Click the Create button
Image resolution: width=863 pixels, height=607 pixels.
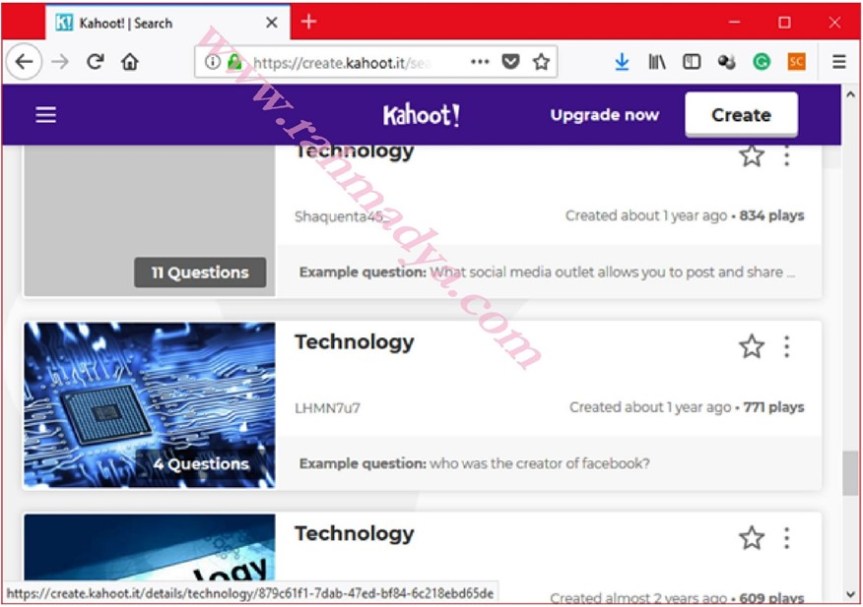pyautogui.click(x=741, y=115)
